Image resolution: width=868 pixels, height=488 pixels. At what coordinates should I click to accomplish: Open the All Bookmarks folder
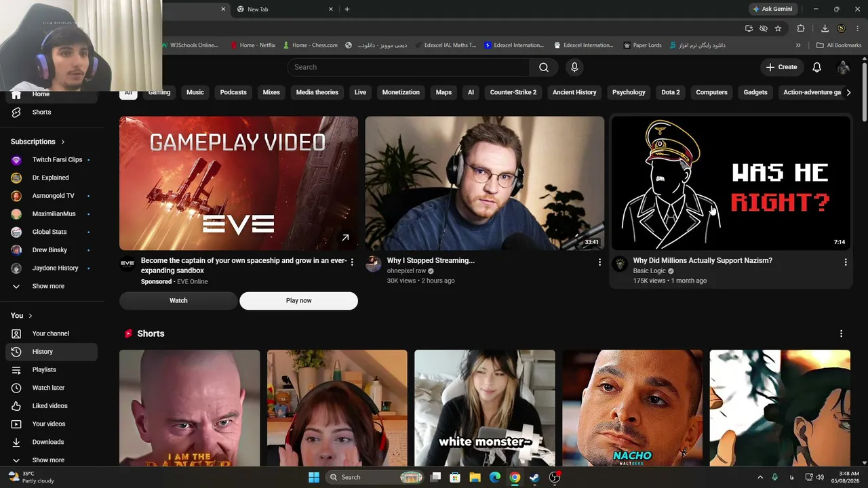(839, 45)
